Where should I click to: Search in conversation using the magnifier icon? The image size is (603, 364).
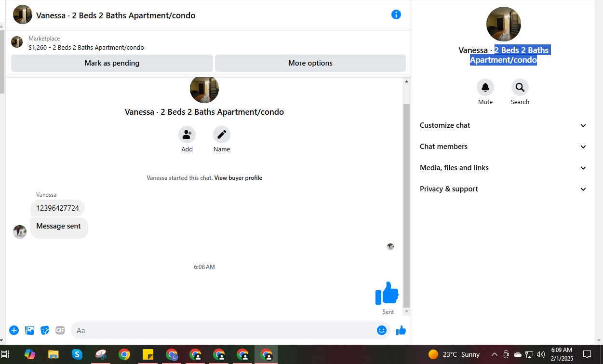pyautogui.click(x=520, y=87)
